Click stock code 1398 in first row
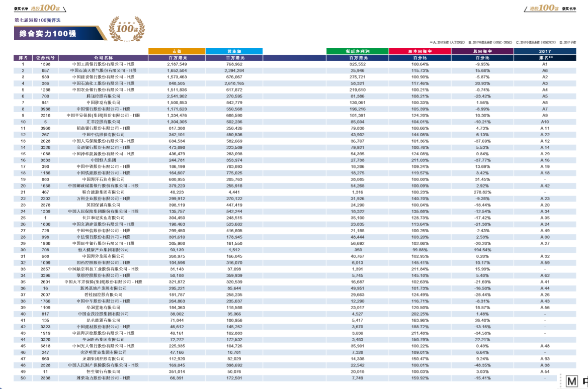The height and width of the screenshot is (389, 588). 46,64
